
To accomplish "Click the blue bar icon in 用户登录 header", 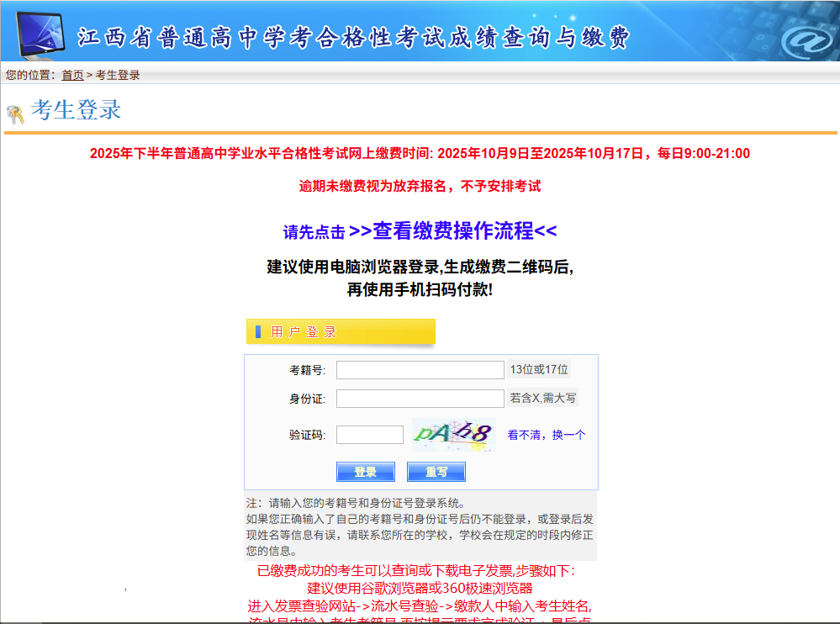I will (257, 332).
